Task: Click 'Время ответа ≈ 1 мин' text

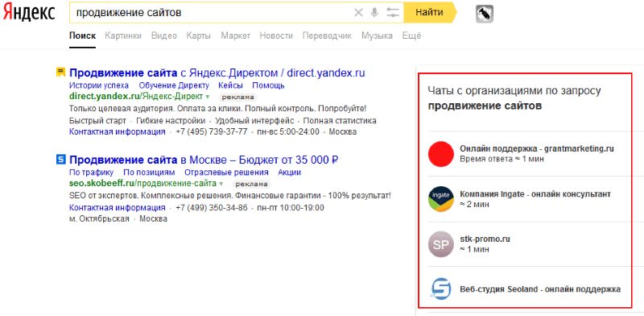Action: pyautogui.click(x=502, y=160)
